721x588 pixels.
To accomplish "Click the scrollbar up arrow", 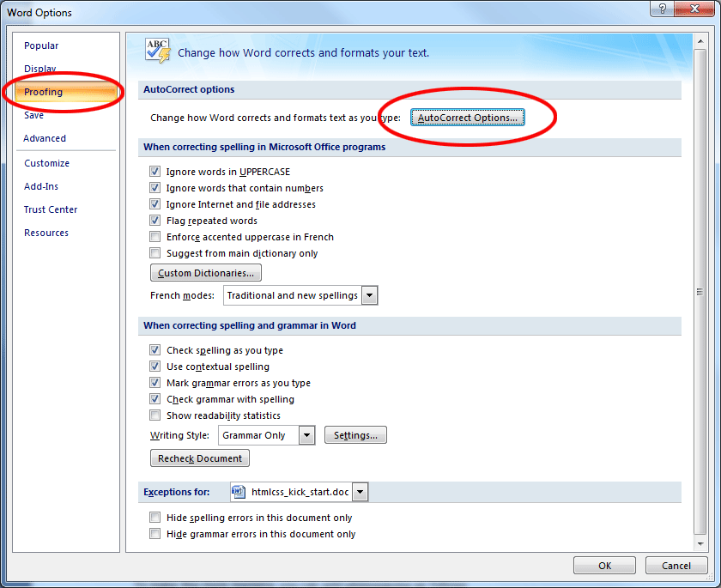I will (x=700, y=41).
